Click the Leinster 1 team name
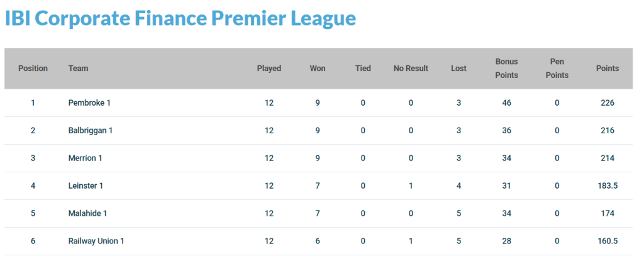 [86, 186]
